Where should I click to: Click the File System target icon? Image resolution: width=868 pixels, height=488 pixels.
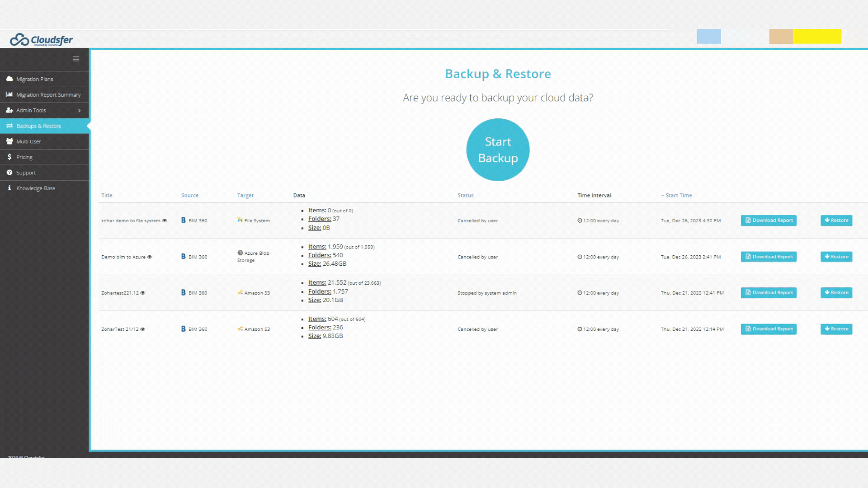[x=240, y=220]
